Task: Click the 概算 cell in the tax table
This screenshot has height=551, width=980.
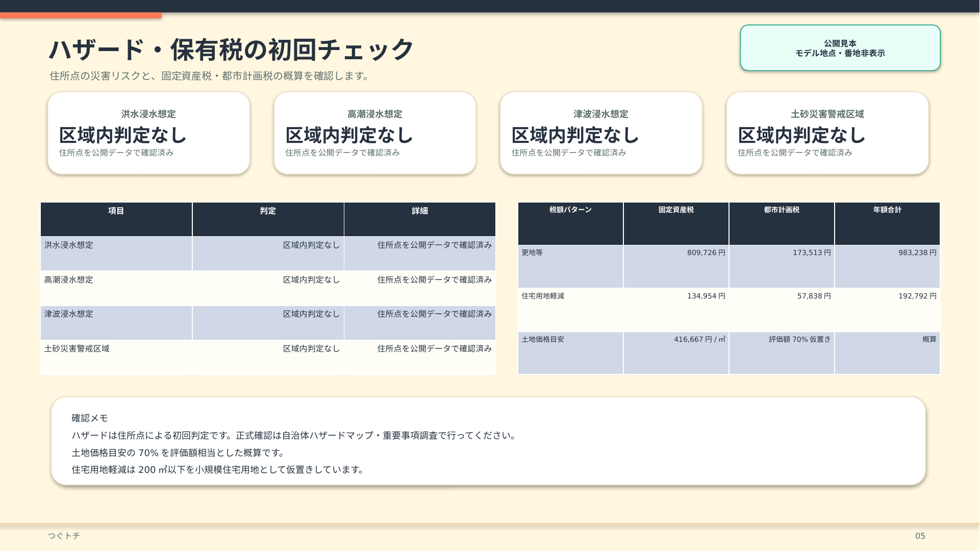Action: point(887,353)
